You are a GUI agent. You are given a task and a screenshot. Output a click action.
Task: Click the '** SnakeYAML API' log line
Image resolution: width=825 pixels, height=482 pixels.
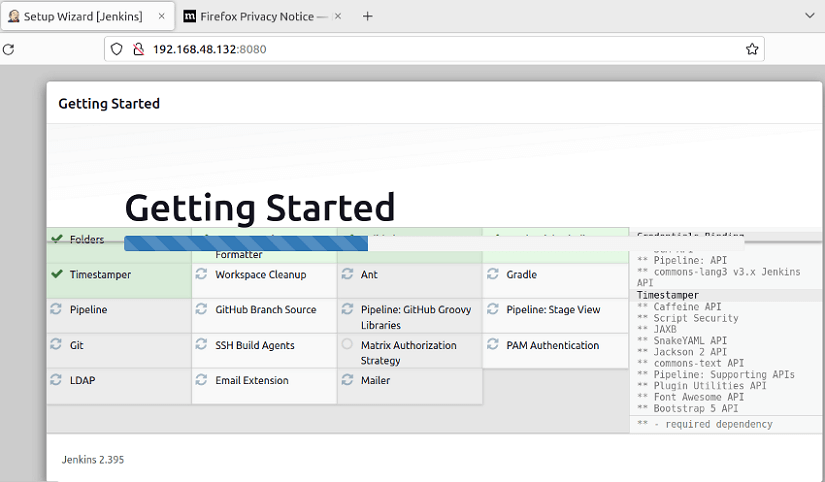(x=682, y=340)
